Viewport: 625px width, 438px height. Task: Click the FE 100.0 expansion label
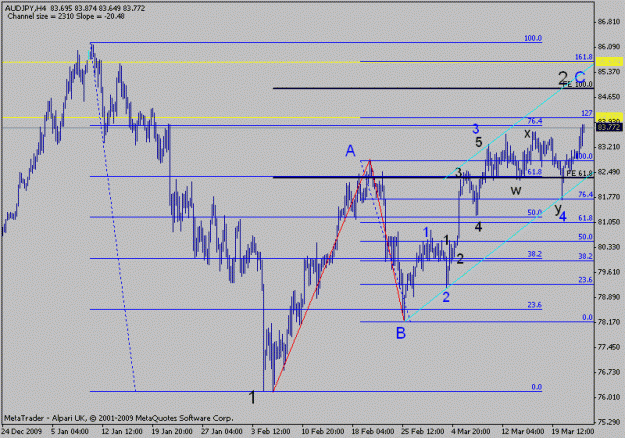pos(578,85)
